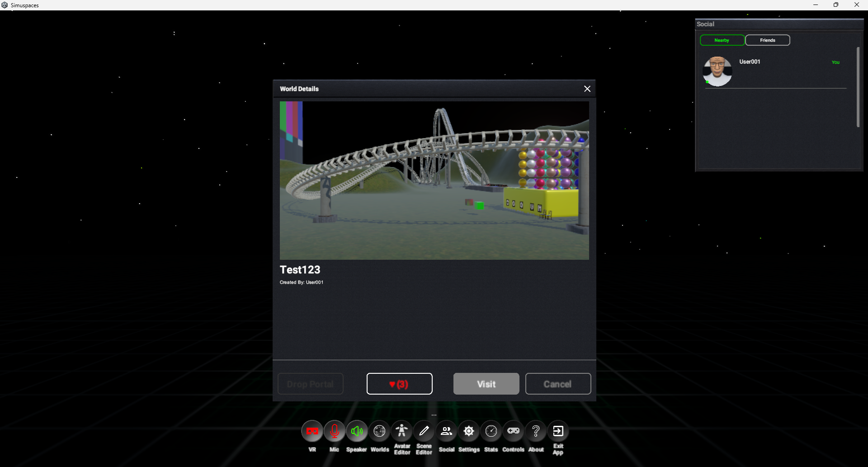Switch to the Friends tab
The width and height of the screenshot is (868, 467).
[768, 40]
